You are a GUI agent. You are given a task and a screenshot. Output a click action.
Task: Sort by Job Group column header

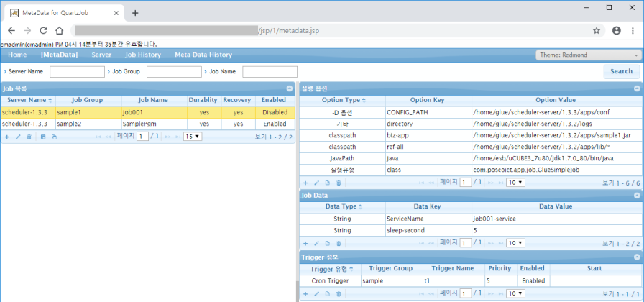(x=88, y=100)
